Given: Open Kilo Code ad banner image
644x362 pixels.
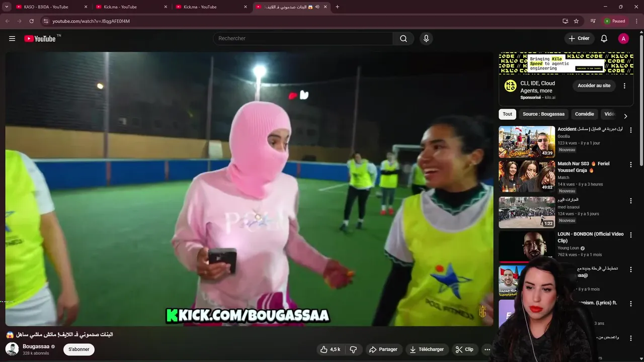Looking at the screenshot, I should pyautogui.click(x=566, y=64).
